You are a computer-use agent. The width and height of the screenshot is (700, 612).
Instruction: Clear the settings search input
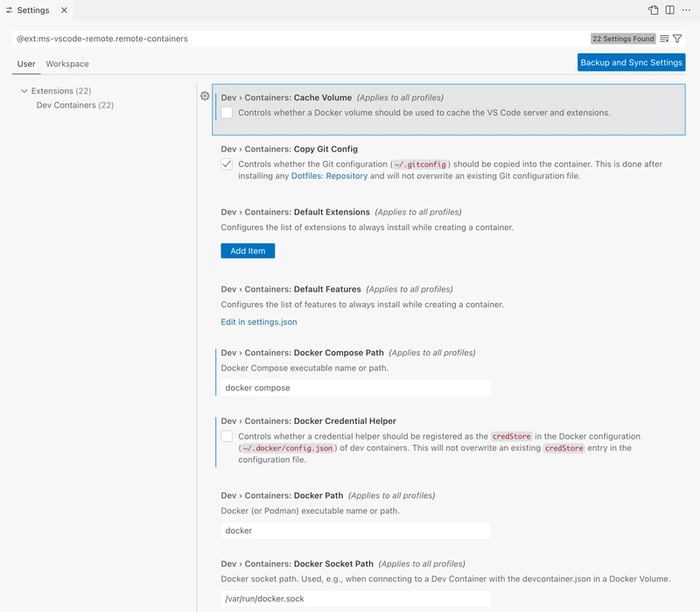click(664, 39)
